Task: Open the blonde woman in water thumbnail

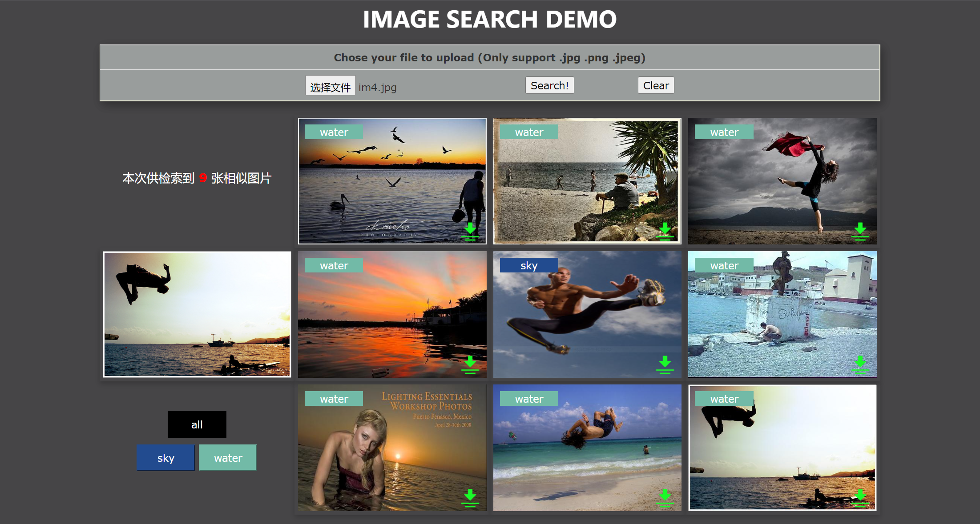Action: pyautogui.click(x=392, y=448)
